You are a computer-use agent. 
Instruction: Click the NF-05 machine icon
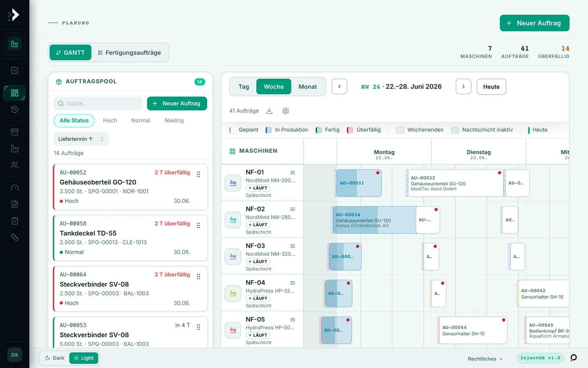pyautogui.click(x=233, y=330)
